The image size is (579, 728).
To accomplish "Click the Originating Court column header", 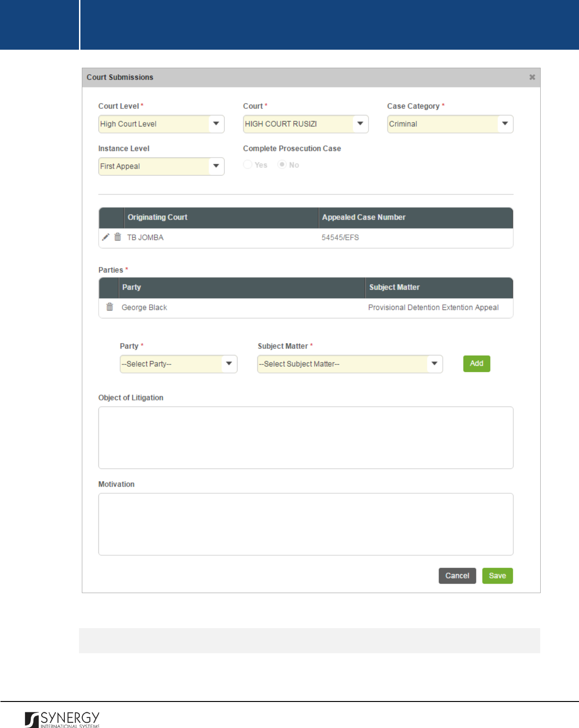I will point(221,217).
